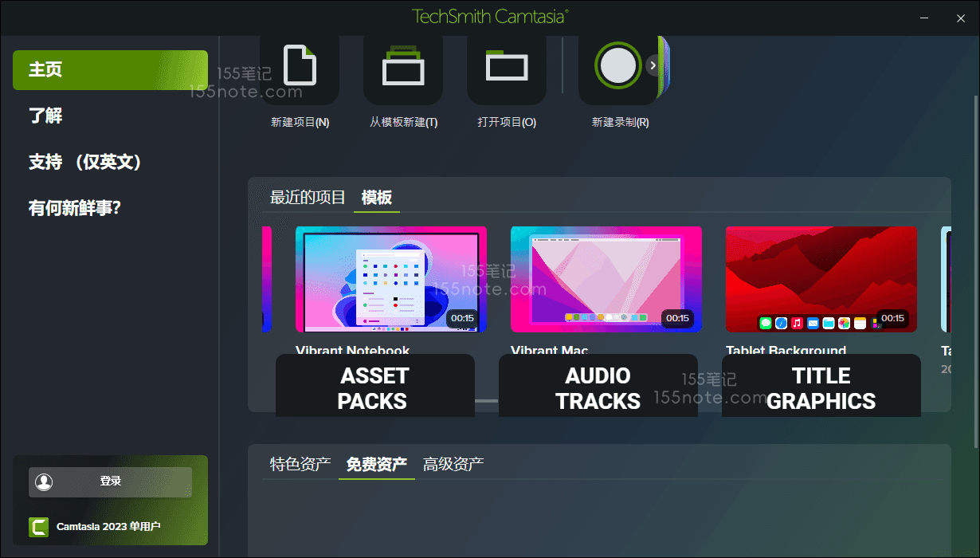Click the New Project document icon
Viewport: 980px width, 558px height.
pyautogui.click(x=300, y=67)
